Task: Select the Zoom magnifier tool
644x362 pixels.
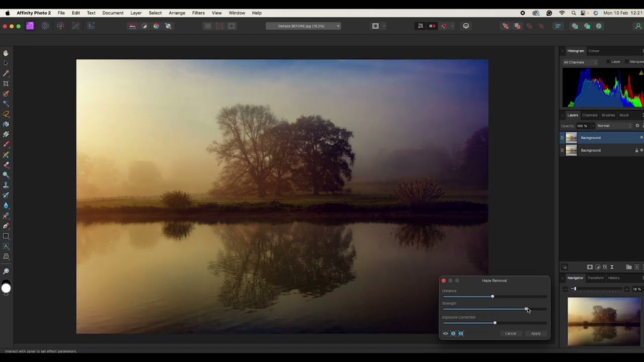Action: click(6, 271)
